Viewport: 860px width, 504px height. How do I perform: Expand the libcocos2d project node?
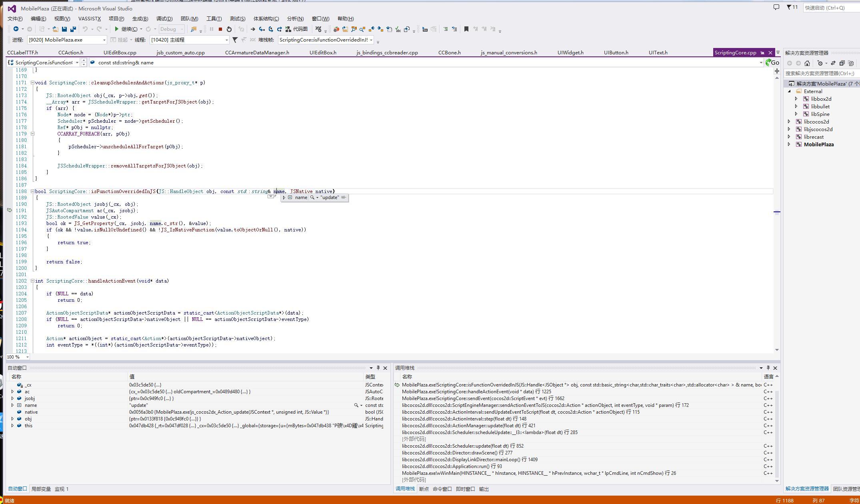coord(789,122)
